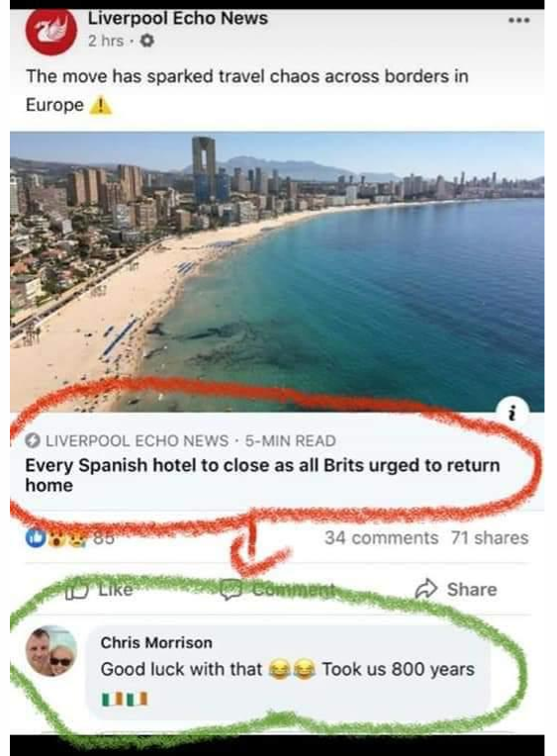Click the public privacy globe icon
This screenshot has width=557, height=756.
[146, 41]
